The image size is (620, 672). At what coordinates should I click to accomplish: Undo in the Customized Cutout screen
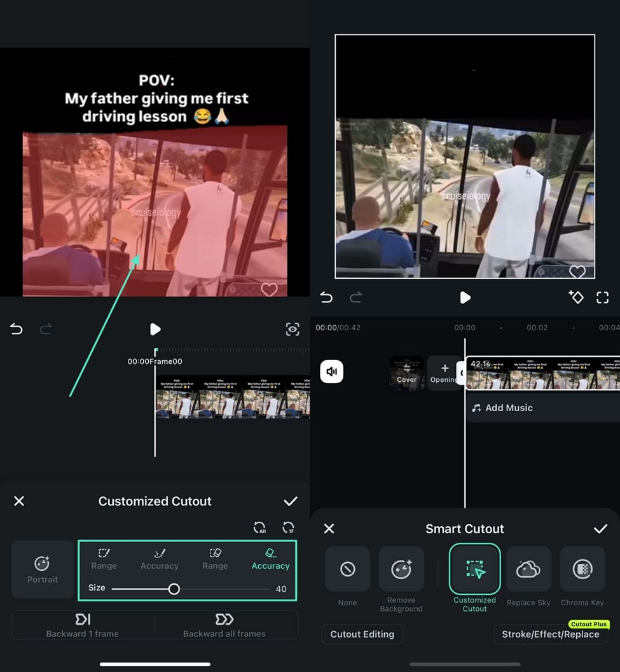pyautogui.click(x=17, y=329)
